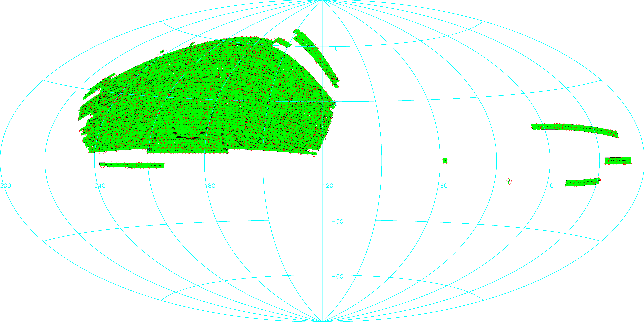
Task: Select tile 2882 in the small detached patch
Action: tap(277, 40)
